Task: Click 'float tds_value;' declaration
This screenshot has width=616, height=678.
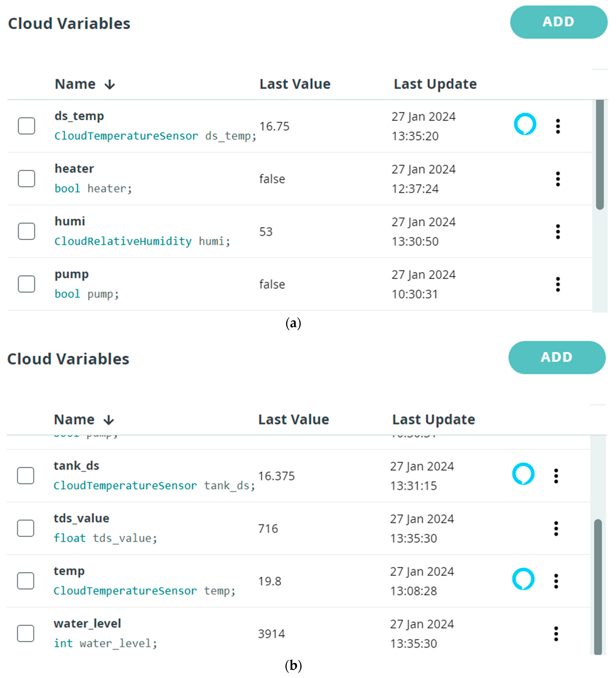Action: coord(105,538)
